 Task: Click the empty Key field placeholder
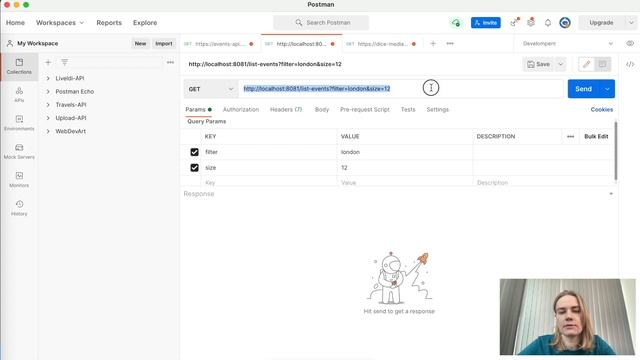click(x=269, y=183)
